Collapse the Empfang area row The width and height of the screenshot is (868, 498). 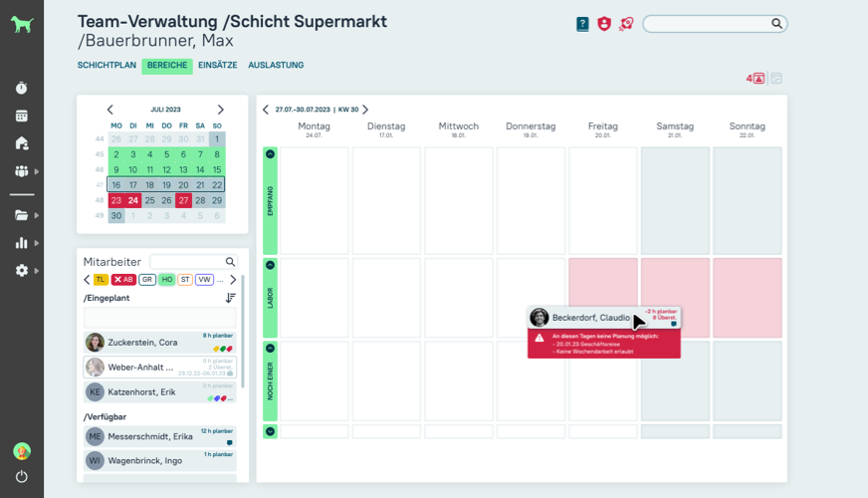pyautogui.click(x=270, y=154)
